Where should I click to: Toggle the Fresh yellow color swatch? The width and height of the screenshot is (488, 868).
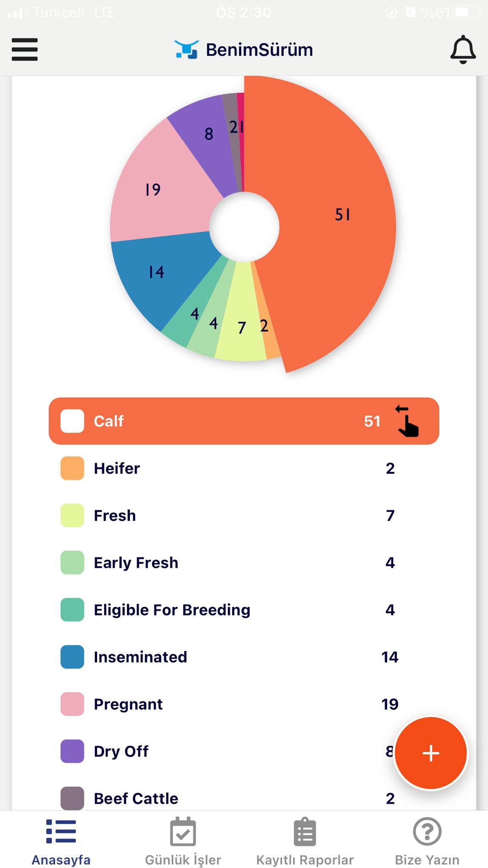(x=72, y=515)
